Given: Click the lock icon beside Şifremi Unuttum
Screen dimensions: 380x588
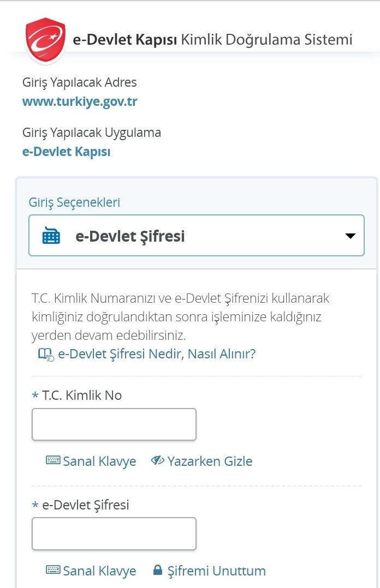Looking at the screenshot, I should pyautogui.click(x=158, y=570).
